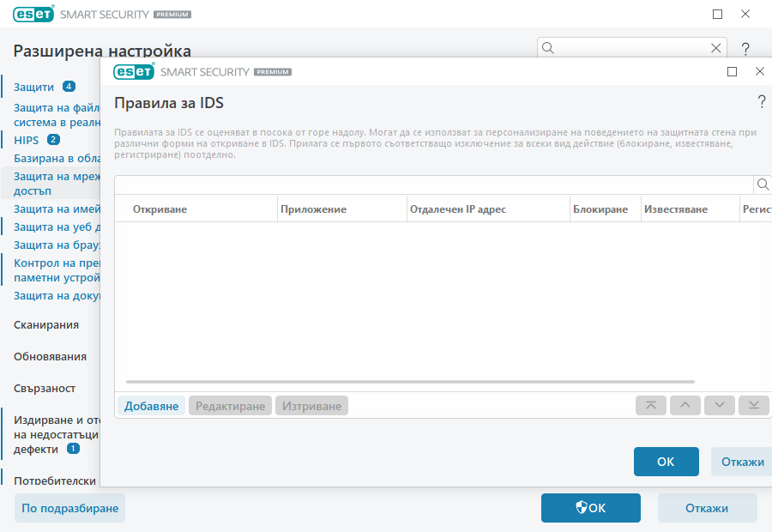Move rule to bottom with double-down arrow
This screenshot has height=532, width=772.
(754, 405)
